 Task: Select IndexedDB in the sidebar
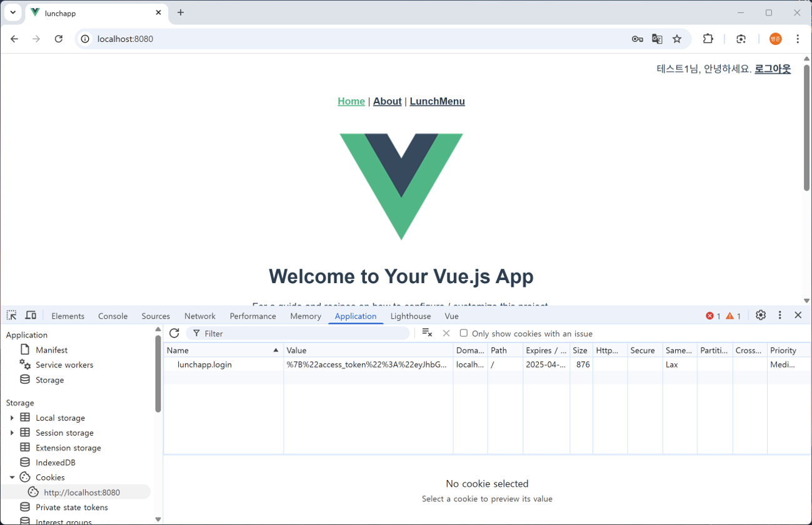[x=55, y=462]
